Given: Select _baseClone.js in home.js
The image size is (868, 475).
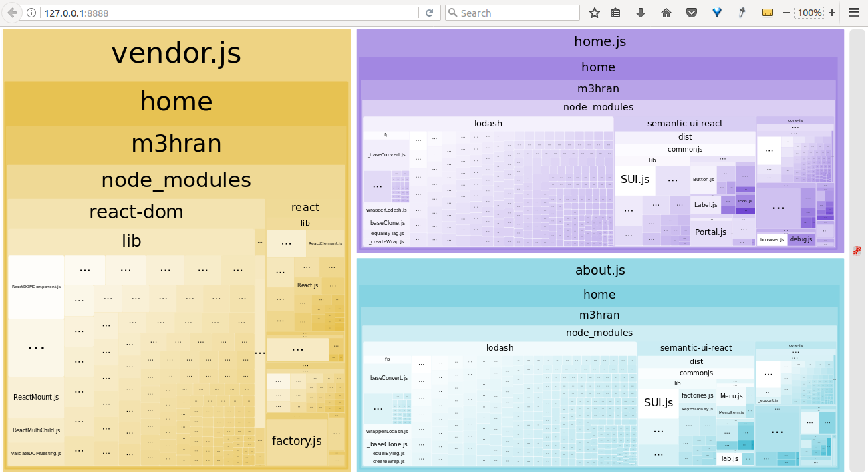Looking at the screenshot, I should click(386, 223).
